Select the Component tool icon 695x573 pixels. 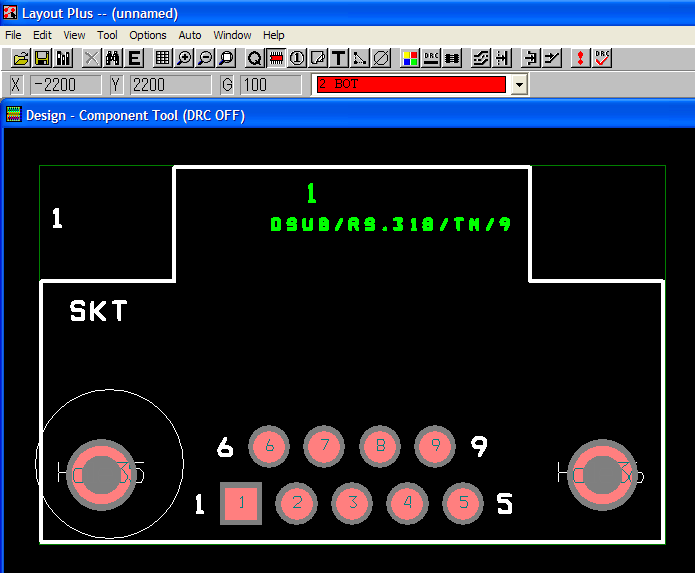point(276,58)
